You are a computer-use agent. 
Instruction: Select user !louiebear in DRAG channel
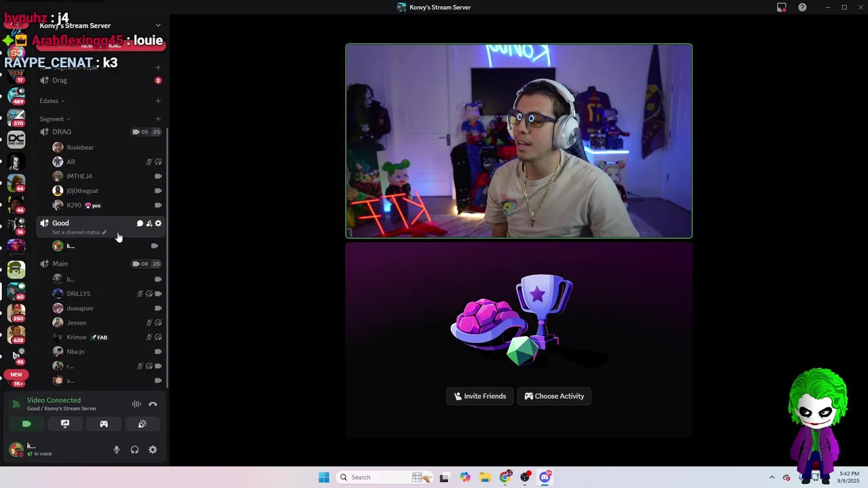coord(106,147)
